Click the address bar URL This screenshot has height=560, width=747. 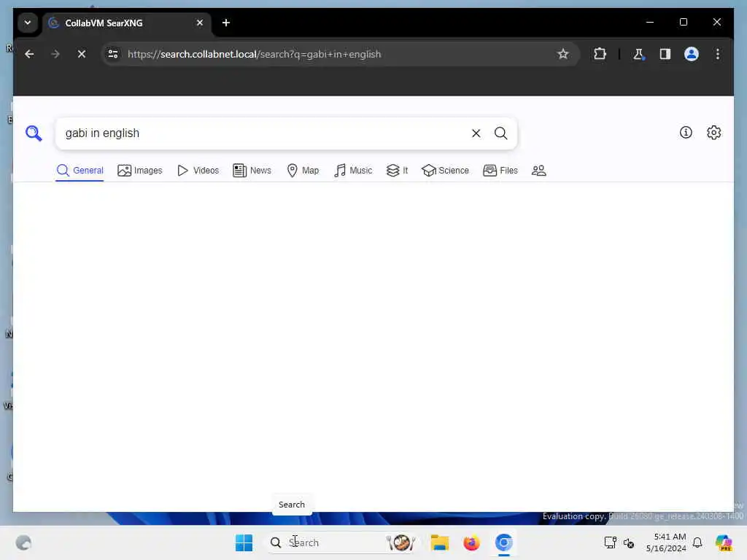coord(255,54)
